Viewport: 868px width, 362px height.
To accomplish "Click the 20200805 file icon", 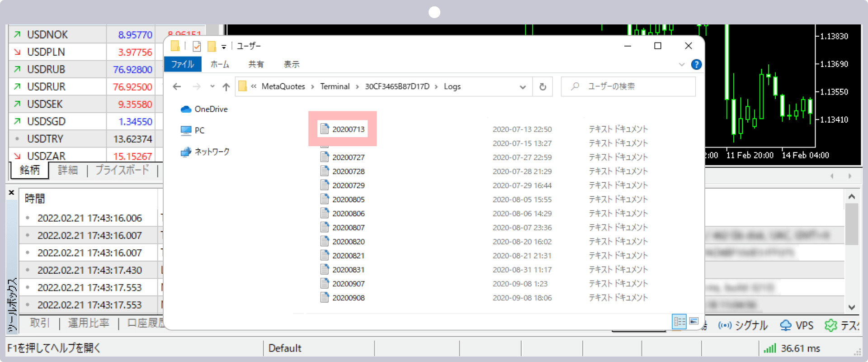I will [x=324, y=199].
